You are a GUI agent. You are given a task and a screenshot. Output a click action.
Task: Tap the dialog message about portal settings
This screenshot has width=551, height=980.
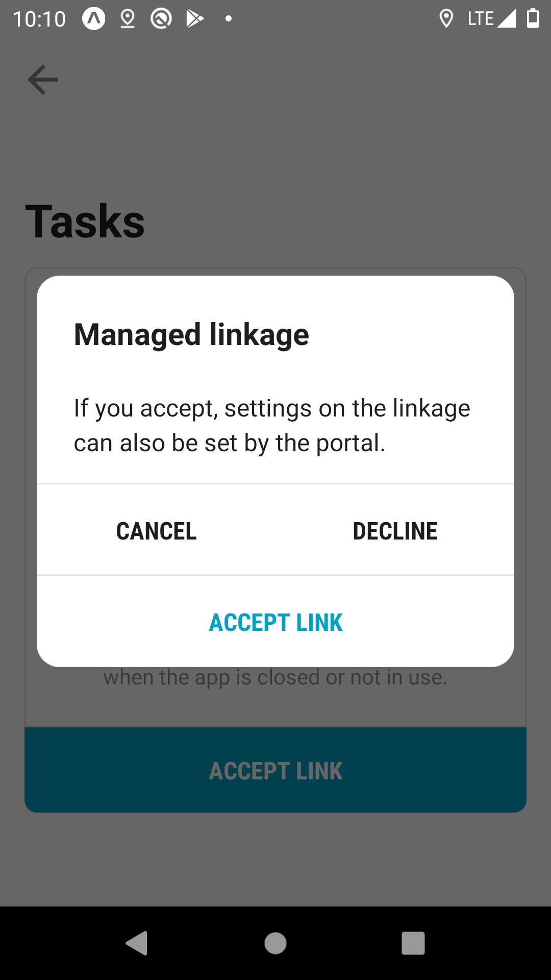coord(272,425)
